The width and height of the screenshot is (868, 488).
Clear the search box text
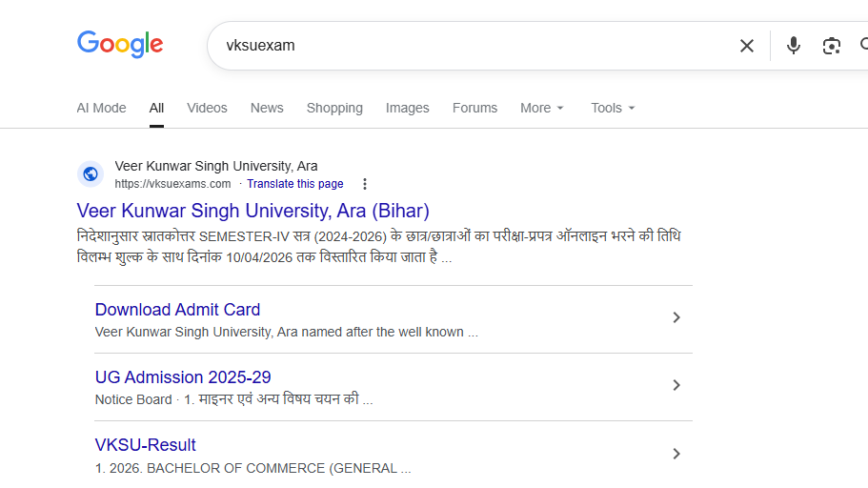[x=747, y=46]
